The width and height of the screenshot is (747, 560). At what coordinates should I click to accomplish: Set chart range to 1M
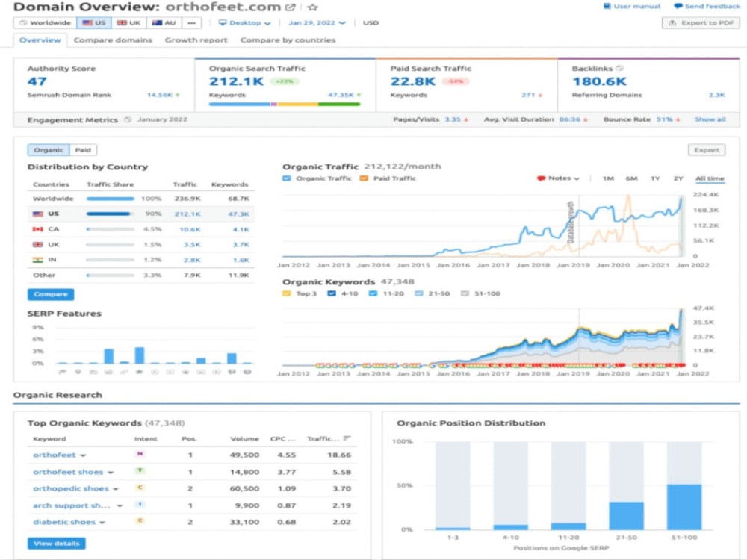608,178
